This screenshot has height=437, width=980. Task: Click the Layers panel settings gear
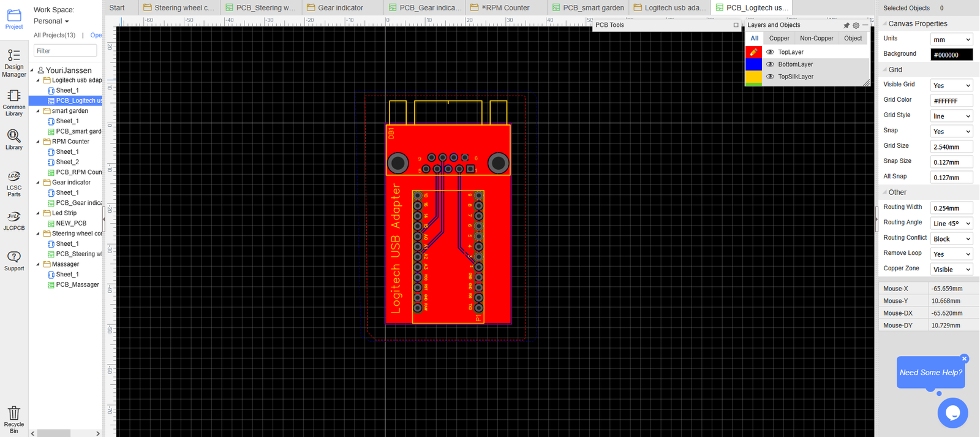[856, 25]
